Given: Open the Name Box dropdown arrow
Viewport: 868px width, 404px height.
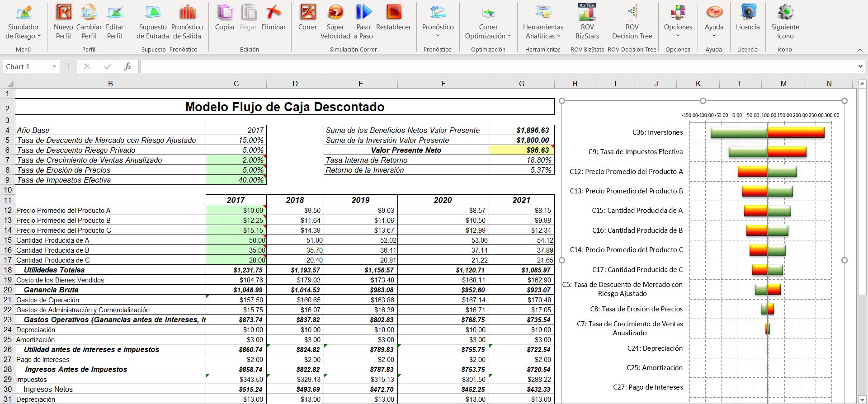Looking at the screenshot, I should coord(54,66).
